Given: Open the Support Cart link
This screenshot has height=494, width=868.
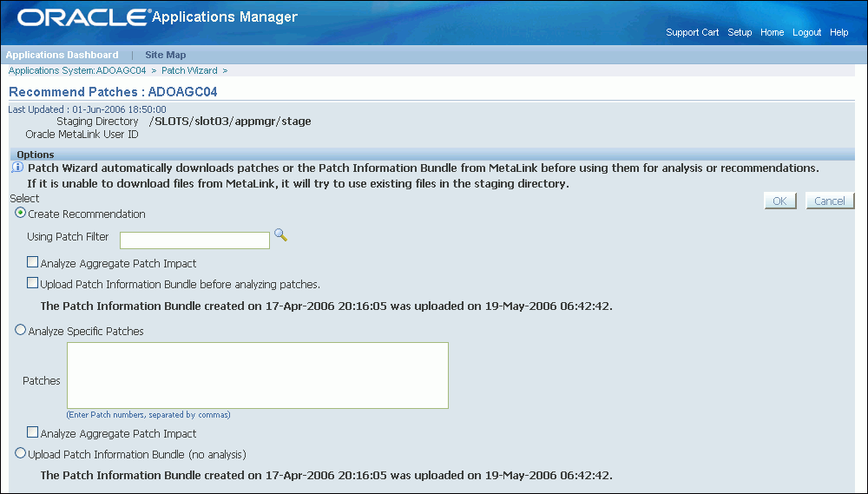Looking at the screenshot, I should [692, 33].
